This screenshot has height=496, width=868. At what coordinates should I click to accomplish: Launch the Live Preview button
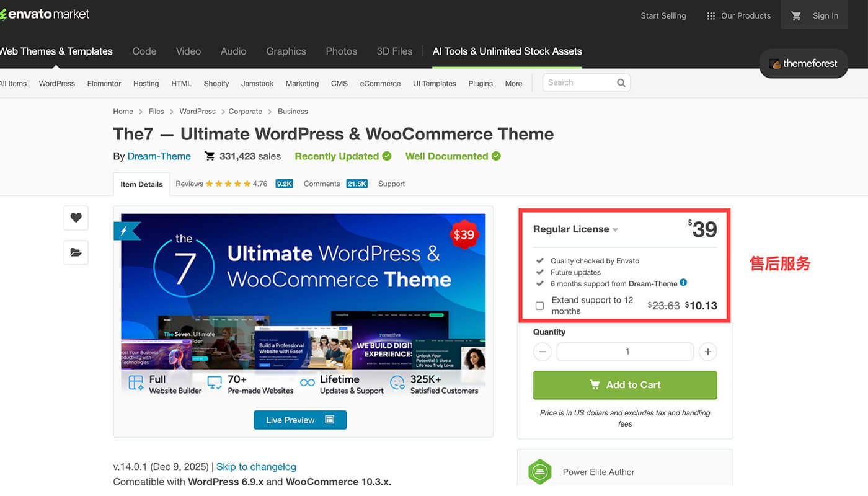coord(300,420)
